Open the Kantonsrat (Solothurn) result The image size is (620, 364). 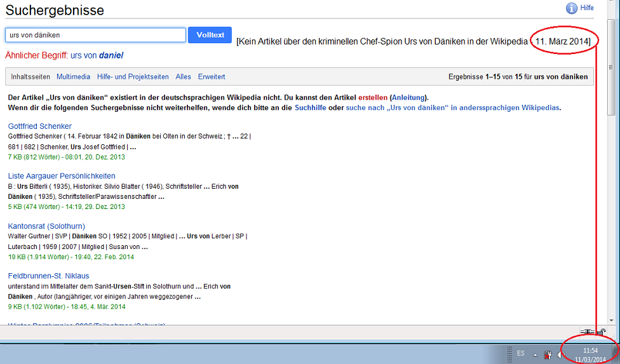[x=46, y=226]
